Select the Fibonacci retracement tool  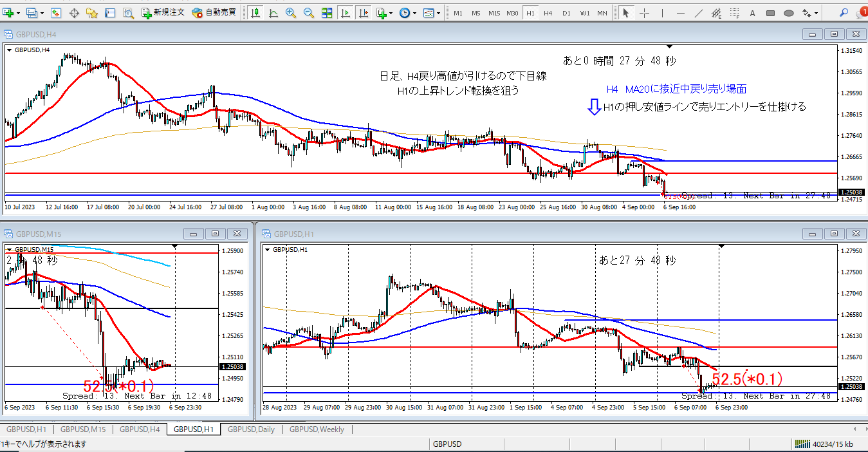click(x=735, y=13)
